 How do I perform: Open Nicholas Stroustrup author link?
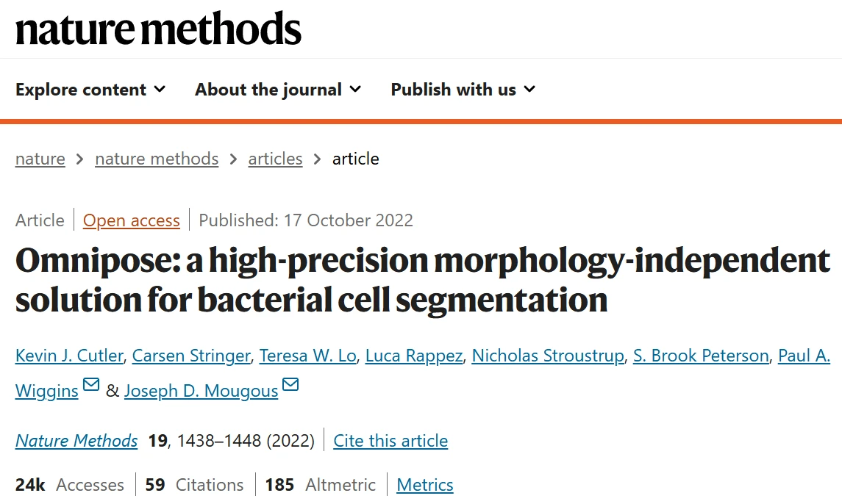pos(548,356)
